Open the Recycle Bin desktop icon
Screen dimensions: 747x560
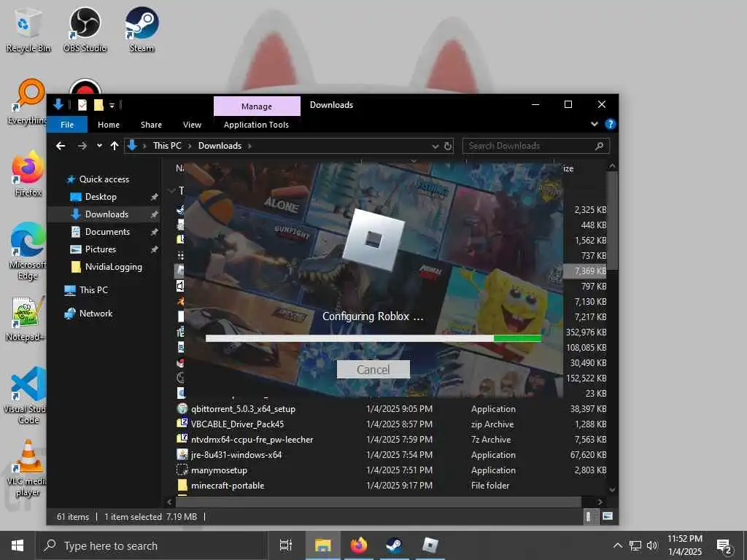28,29
